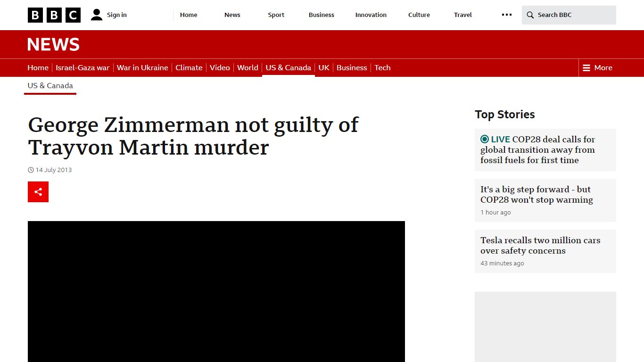
Task: Select Home in the news section bar
Action: [38, 68]
